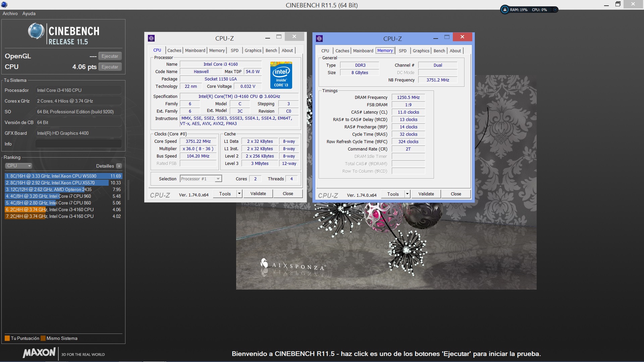Click Validate in right CPU-Z window
644x362 pixels.
click(x=426, y=194)
